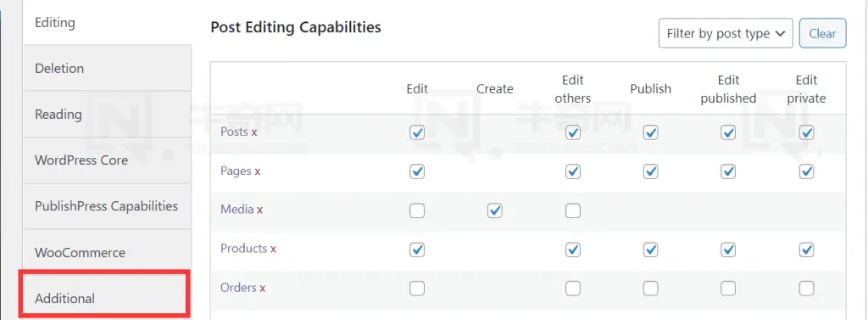Uncheck Edit capability for Posts
This screenshot has height=320, width=868.
417,132
